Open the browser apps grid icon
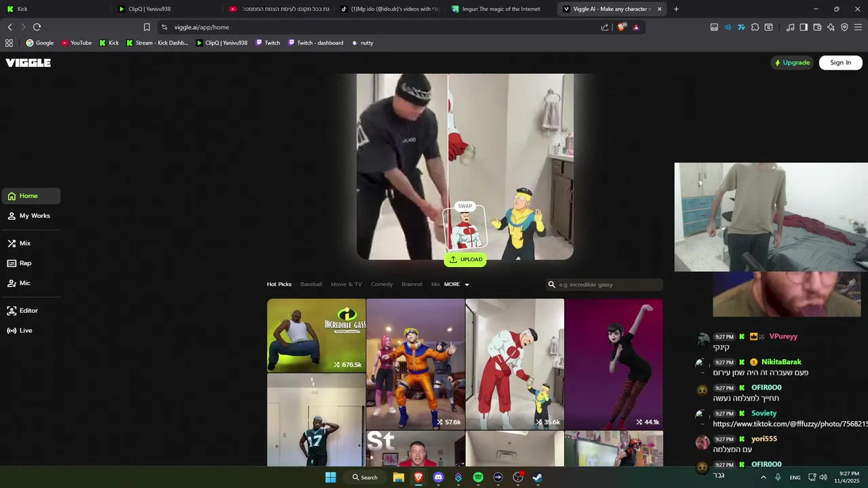This screenshot has width=868, height=488. click(x=9, y=43)
